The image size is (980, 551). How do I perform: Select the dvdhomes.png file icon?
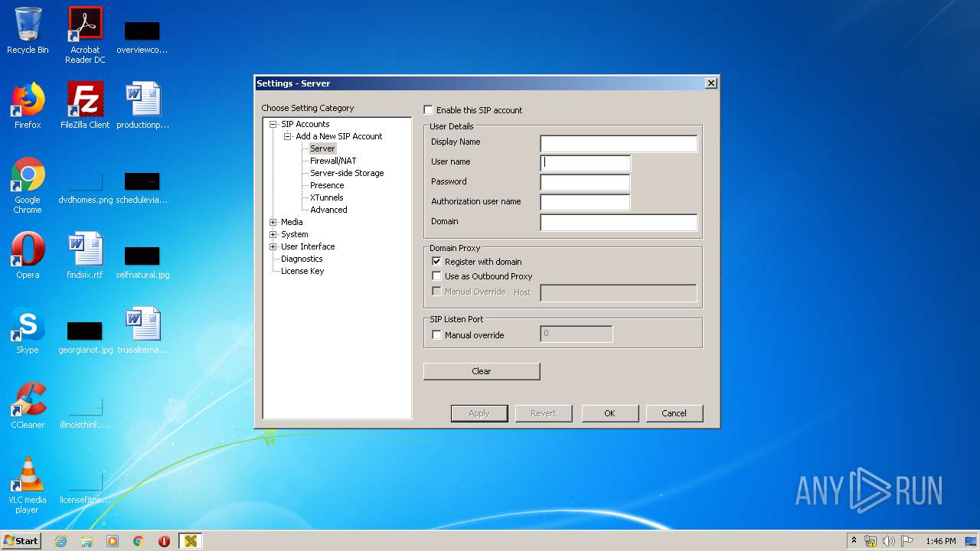[x=85, y=188]
